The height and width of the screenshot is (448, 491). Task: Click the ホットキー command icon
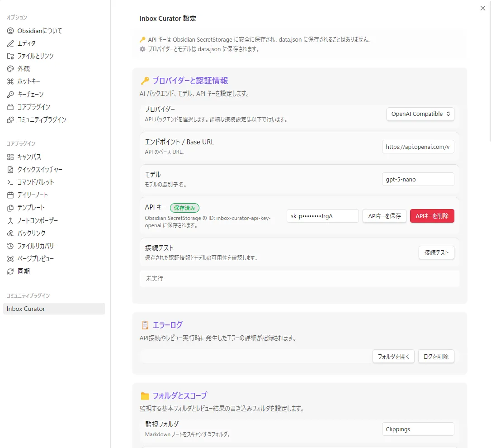[10, 81]
